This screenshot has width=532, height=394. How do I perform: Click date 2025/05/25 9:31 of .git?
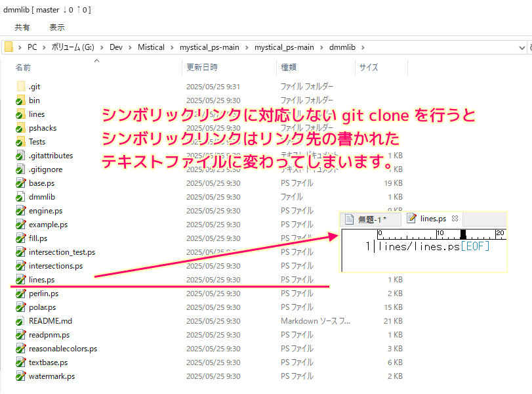(x=213, y=87)
